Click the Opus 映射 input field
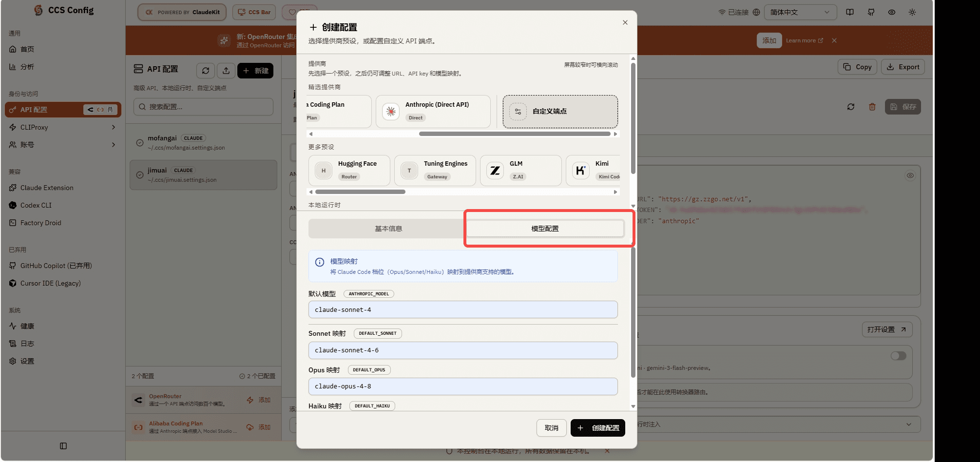Viewport: 980px width, 462px height. click(x=463, y=386)
